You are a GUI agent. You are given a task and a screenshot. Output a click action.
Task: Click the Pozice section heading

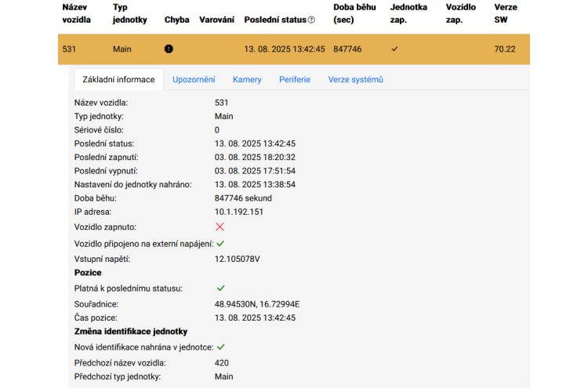(x=88, y=273)
